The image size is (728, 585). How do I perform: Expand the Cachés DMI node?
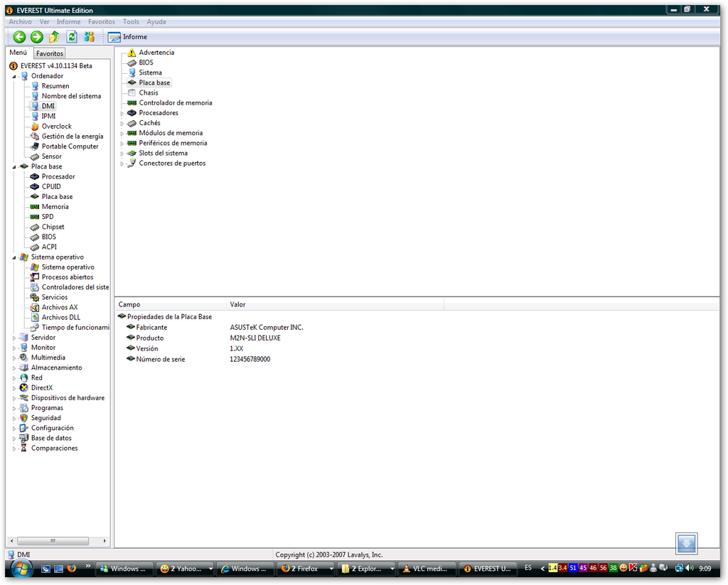pos(122,124)
